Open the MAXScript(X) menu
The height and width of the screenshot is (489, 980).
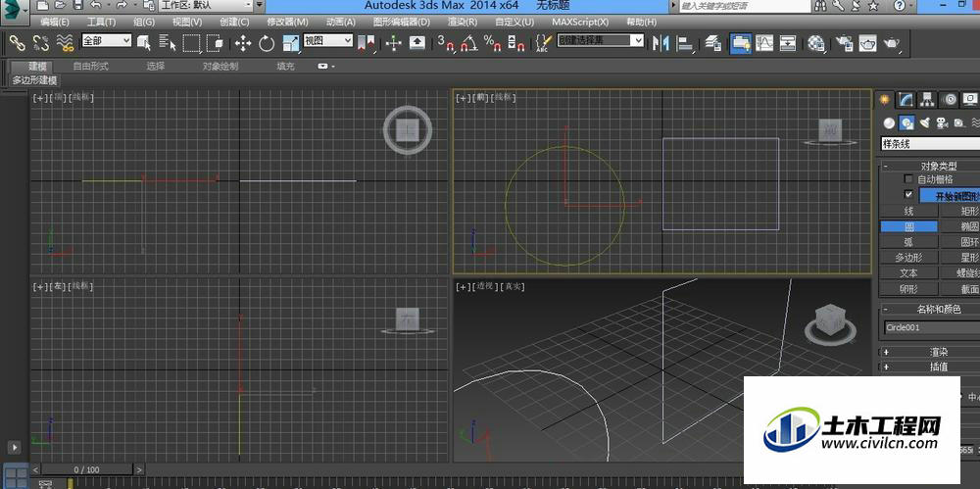tap(580, 22)
